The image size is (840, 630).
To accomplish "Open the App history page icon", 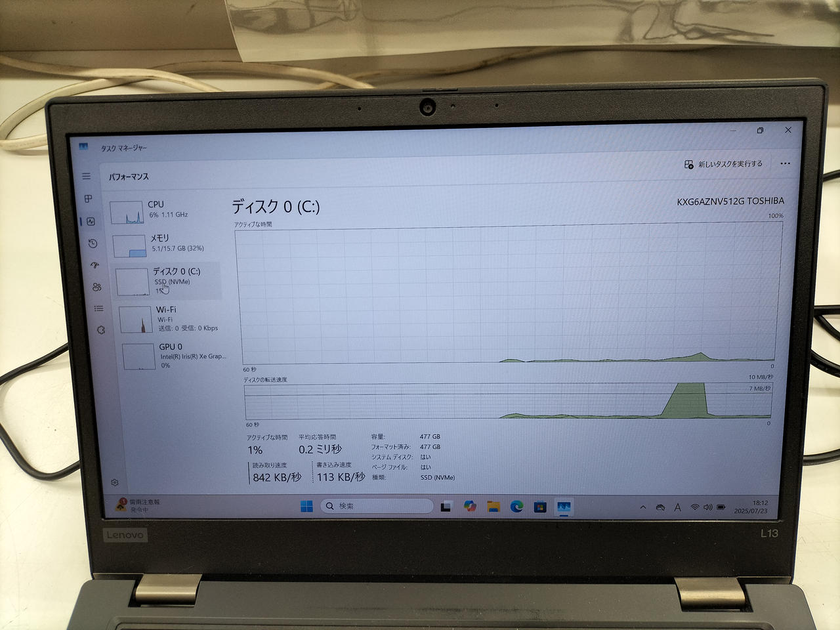I will [x=93, y=243].
